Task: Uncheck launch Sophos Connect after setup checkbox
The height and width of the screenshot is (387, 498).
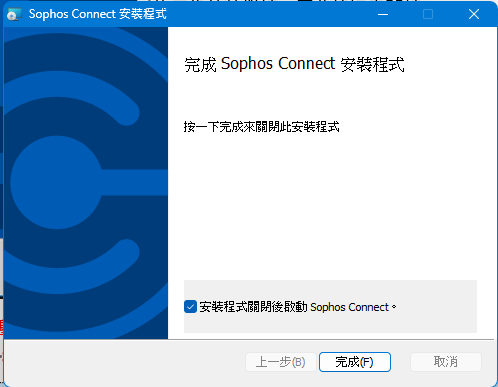Action: click(190, 307)
